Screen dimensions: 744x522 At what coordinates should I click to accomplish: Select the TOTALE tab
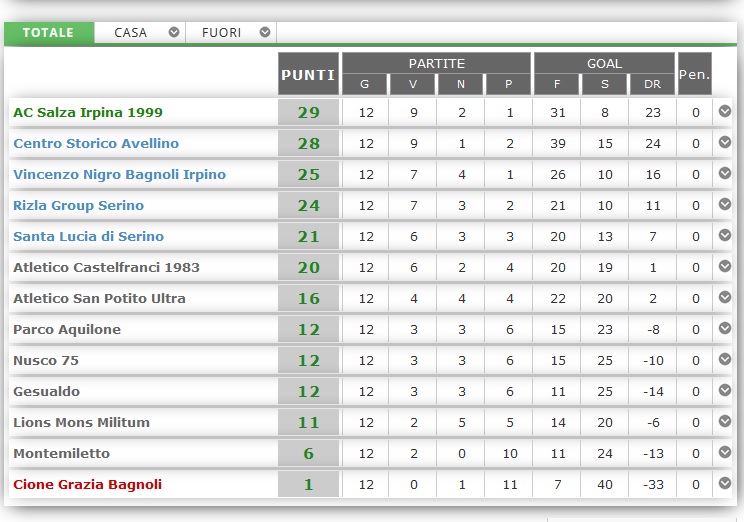(x=48, y=32)
